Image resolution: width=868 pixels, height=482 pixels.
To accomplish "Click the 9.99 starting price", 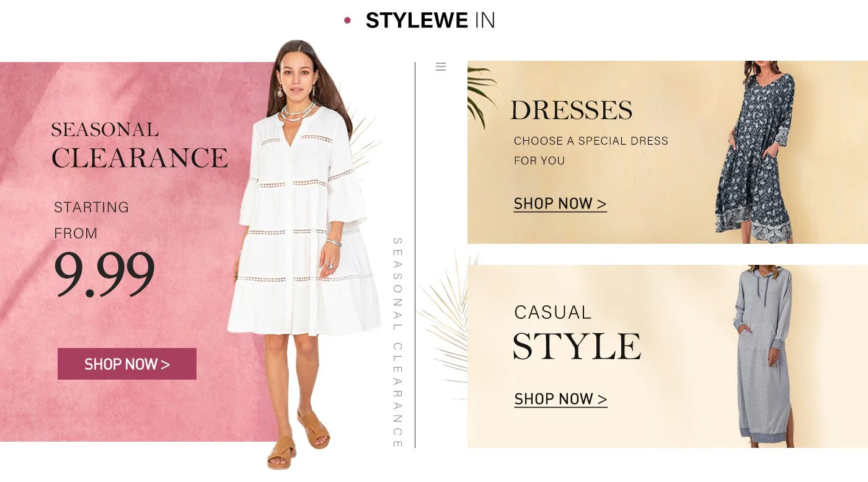I will [105, 274].
